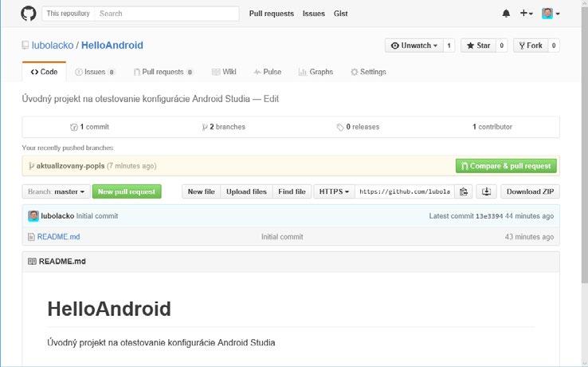The height and width of the screenshot is (367, 588).
Task: Open lubolacko author link in commit row
Action: point(57,216)
